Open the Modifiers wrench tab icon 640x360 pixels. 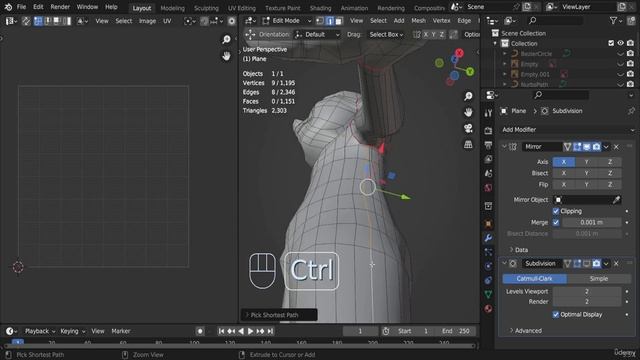tap(488, 238)
